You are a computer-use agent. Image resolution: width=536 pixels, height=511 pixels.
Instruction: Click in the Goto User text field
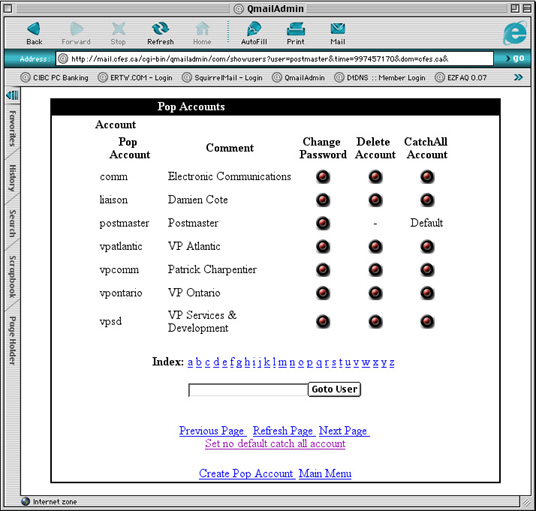point(248,390)
